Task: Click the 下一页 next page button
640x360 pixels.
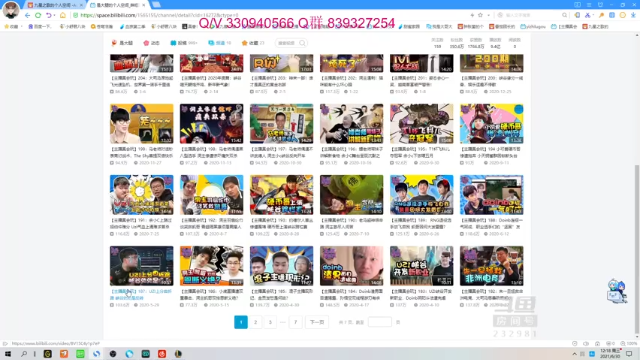Action: (x=317, y=322)
